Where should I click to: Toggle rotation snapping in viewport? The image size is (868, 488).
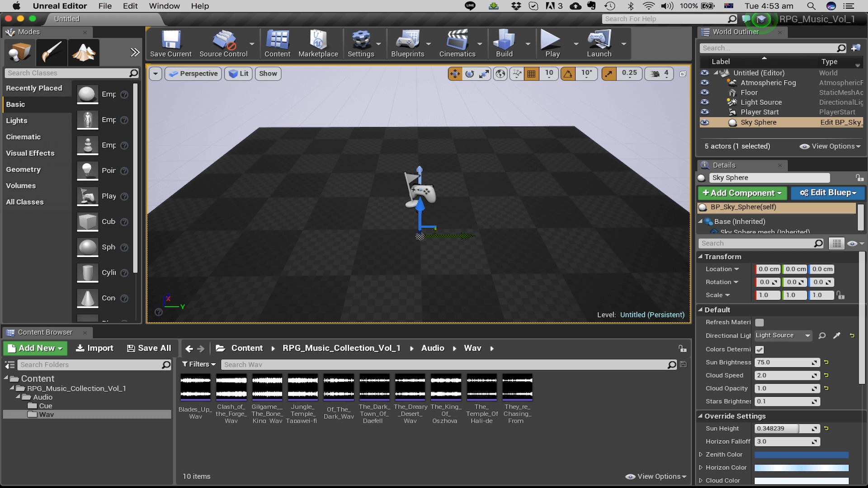click(568, 74)
